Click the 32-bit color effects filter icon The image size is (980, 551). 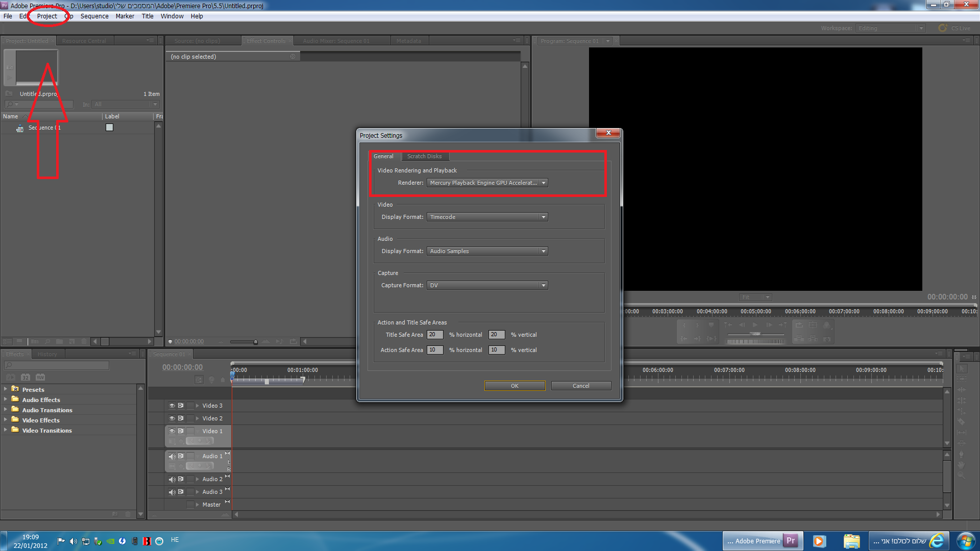(x=26, y=378)
